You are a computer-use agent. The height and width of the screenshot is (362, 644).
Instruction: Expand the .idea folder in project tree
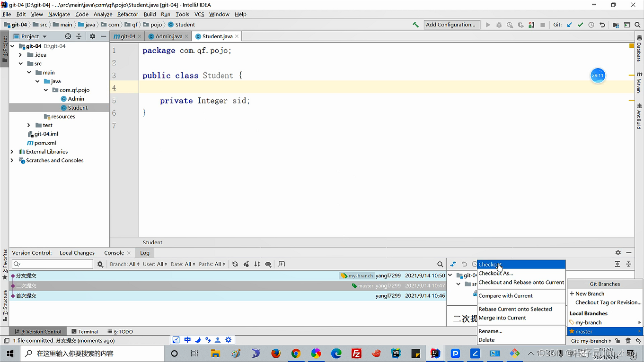click(x=21, y=55)
